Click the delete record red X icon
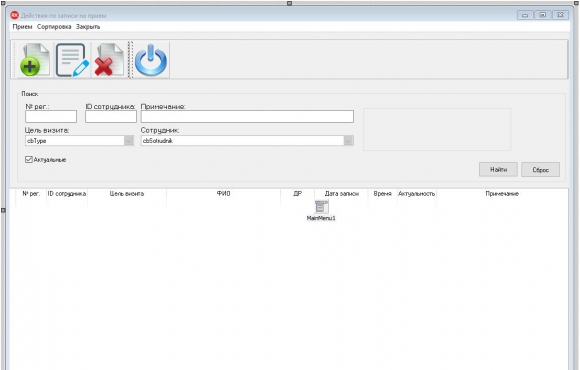Image resolution: width=580 pixels, height=370 pixels. [109, 60]
